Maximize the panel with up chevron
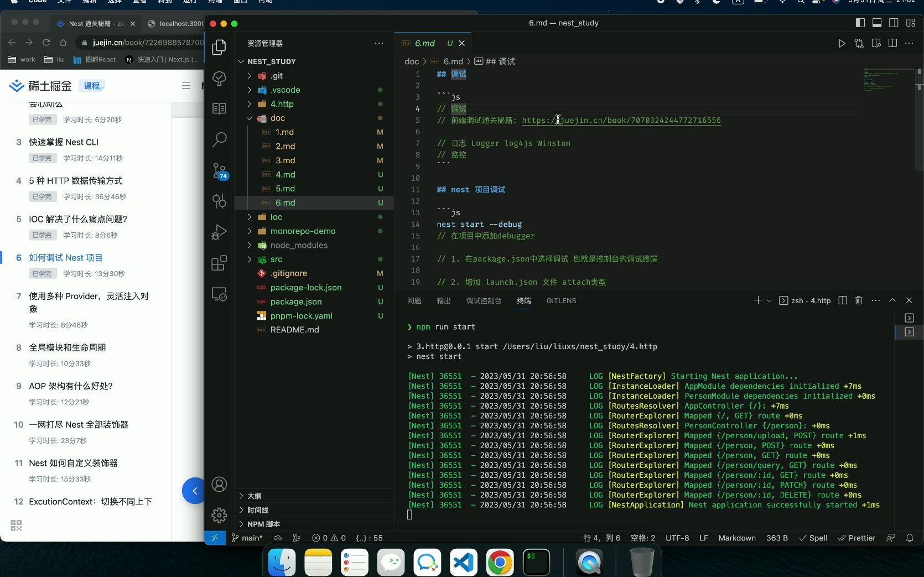The image size is (924, 577). 892,300
